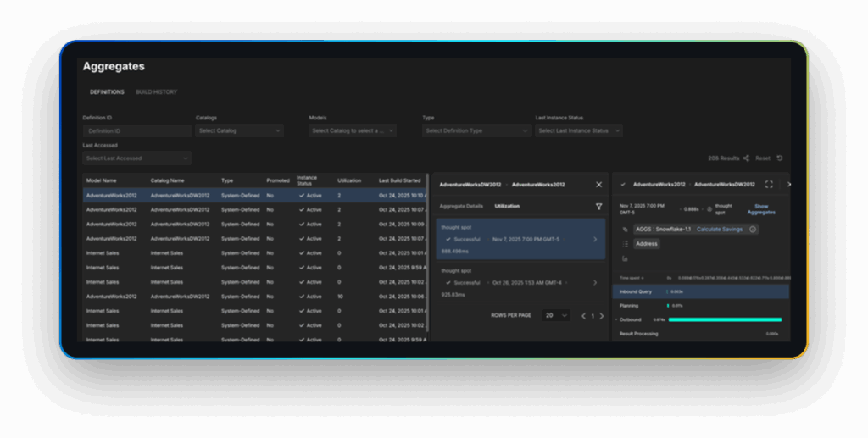Click the 0.888s duration in the query panel

(692, 209)
